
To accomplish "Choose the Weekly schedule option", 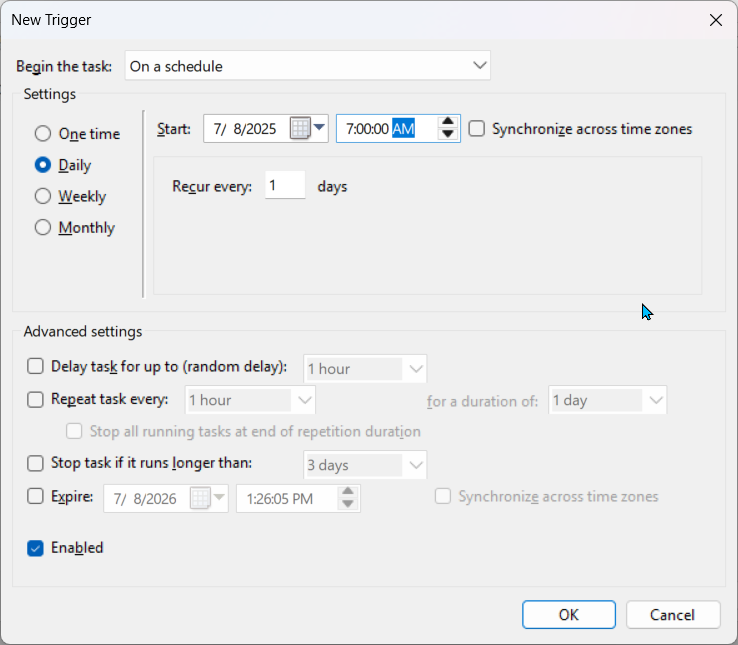I will pyautogui.click(x=43, y=196).
